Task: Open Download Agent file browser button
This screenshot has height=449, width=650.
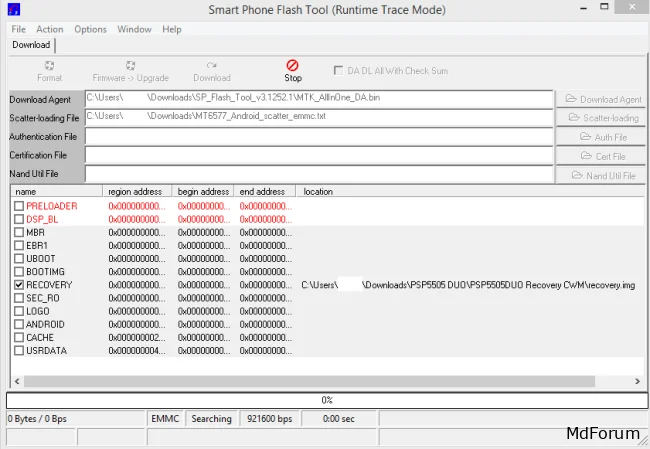Action: click(602, 99)
